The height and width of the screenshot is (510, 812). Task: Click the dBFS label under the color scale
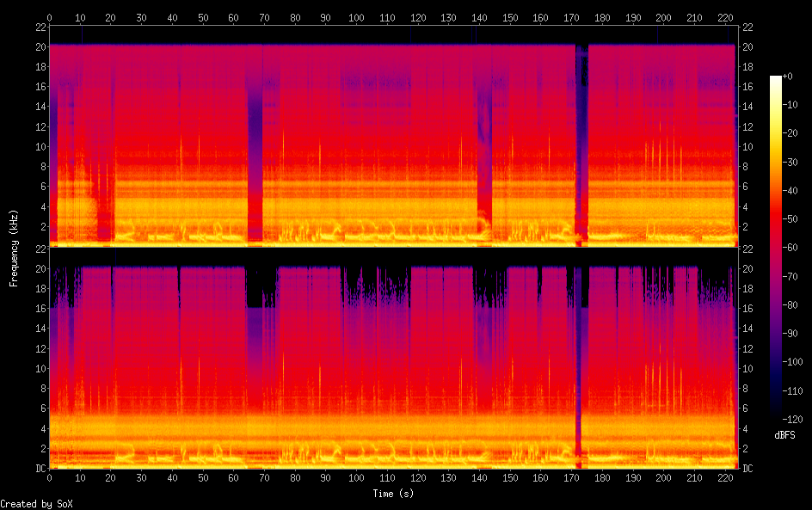tap(784, 436)
